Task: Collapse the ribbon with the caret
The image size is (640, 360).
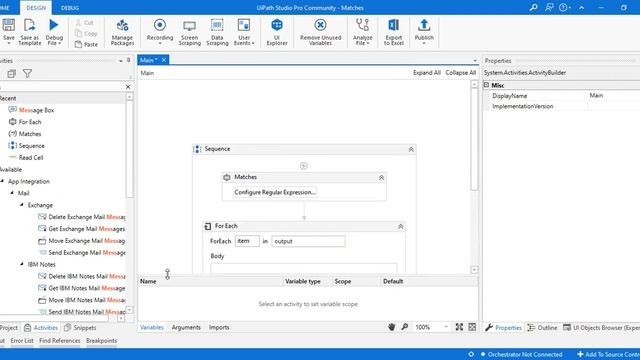Action: (x=582, y=7)
